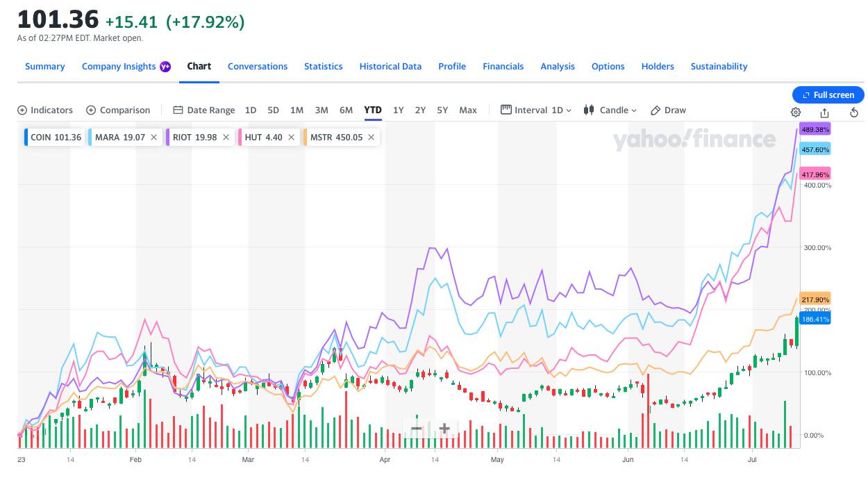Remove RIOT comparison from chart
The width and height of the screenshot is (868, 478).
coord(226,138)
